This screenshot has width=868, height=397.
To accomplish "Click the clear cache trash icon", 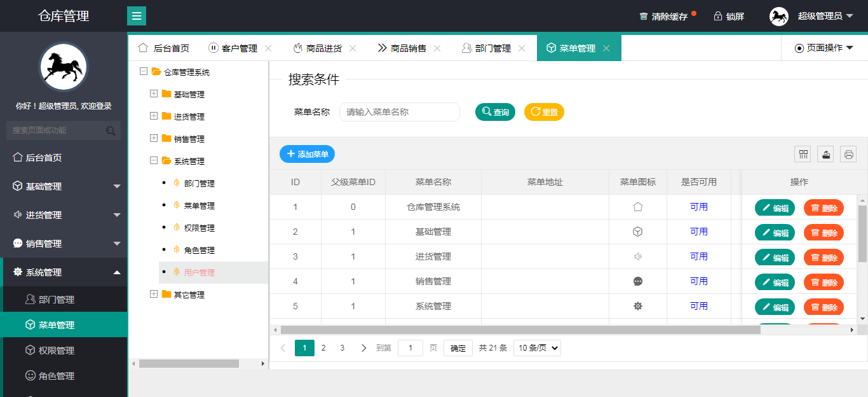I will click(x=644, y=17).
